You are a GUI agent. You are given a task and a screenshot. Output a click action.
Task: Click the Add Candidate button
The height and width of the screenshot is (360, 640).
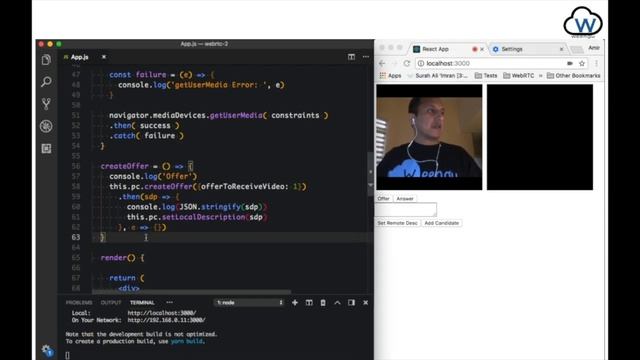(442, 223)
